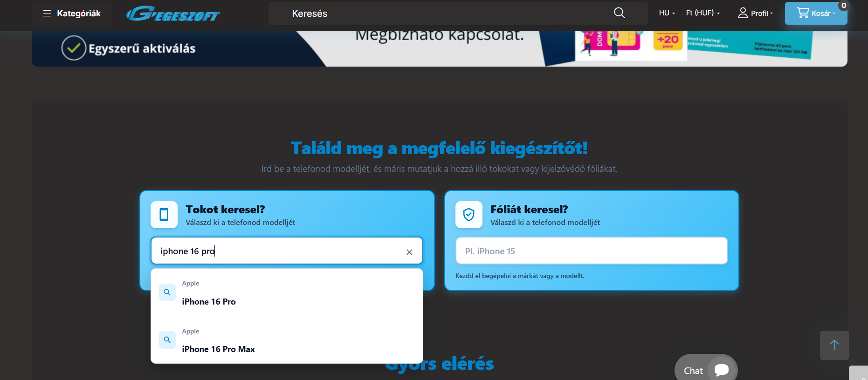Click the shield icon on Fóliát keresel card
The image size is (868, 380).
point(469,215)
